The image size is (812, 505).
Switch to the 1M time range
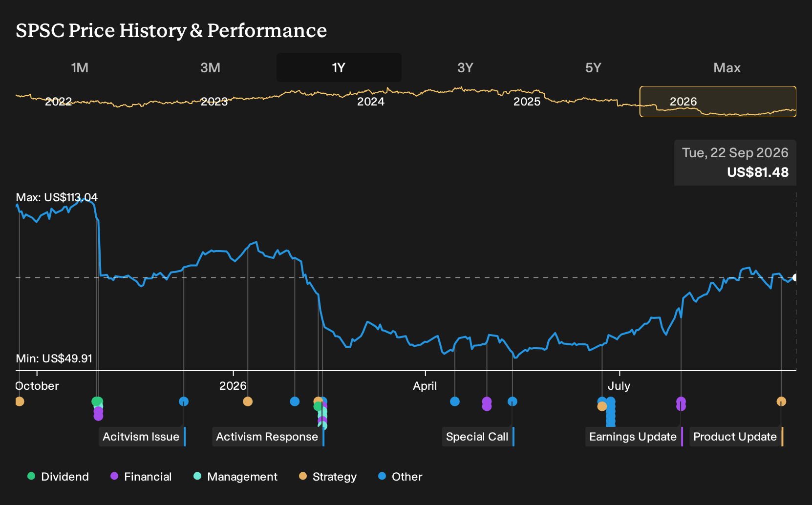80,67
